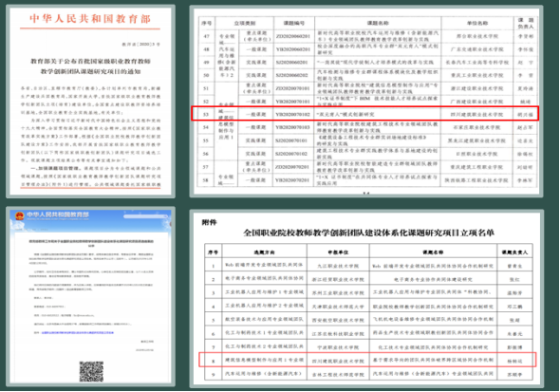560x392 pixels.
Task: Click the 单位名称 column header in the top table
Action: coord(477,23)
